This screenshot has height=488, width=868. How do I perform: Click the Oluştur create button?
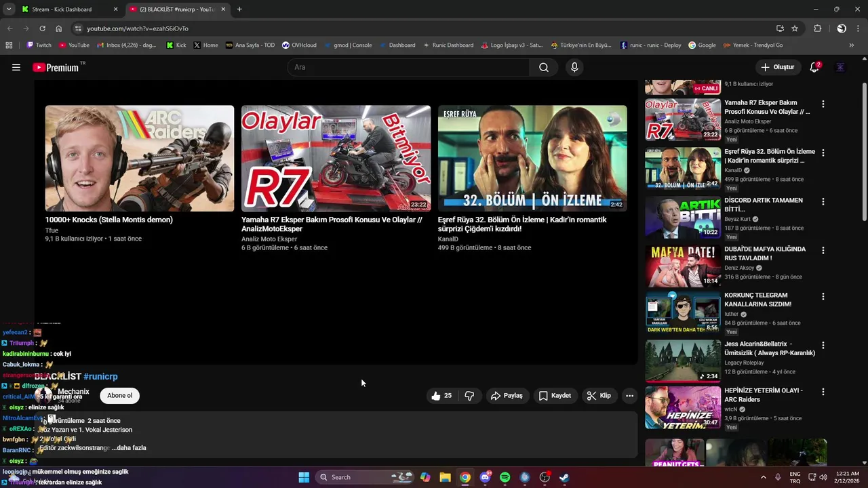point(777,67)
